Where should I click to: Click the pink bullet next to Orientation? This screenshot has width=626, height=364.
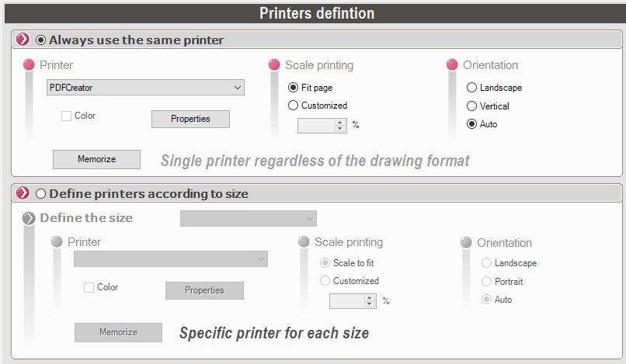[x=452, y=65]
